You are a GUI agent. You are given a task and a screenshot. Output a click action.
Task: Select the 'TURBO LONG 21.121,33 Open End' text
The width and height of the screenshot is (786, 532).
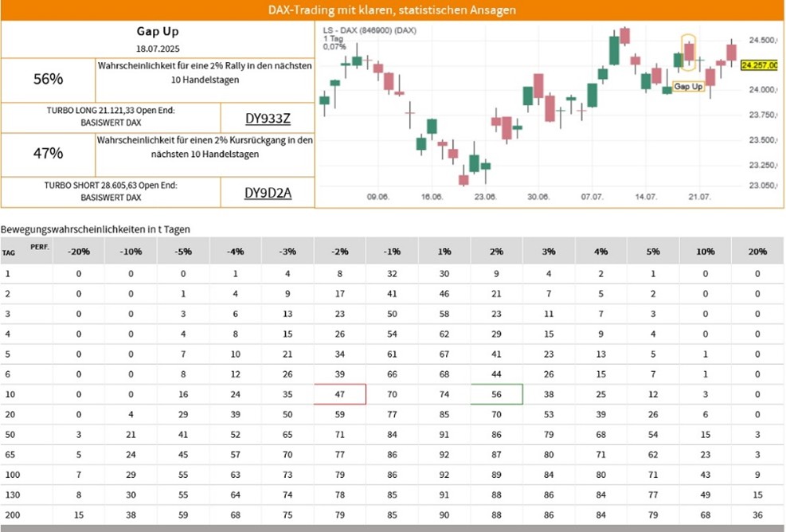coord(111,111)
